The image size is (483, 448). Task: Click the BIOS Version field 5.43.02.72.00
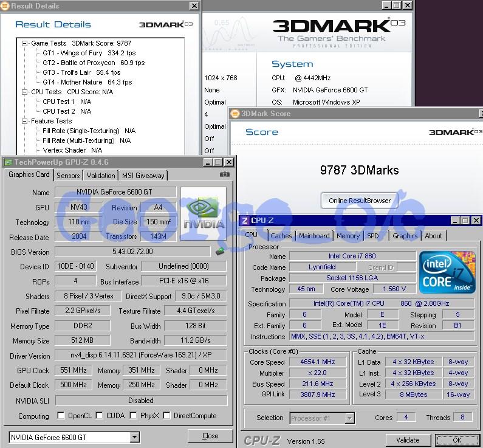point(132,252)
